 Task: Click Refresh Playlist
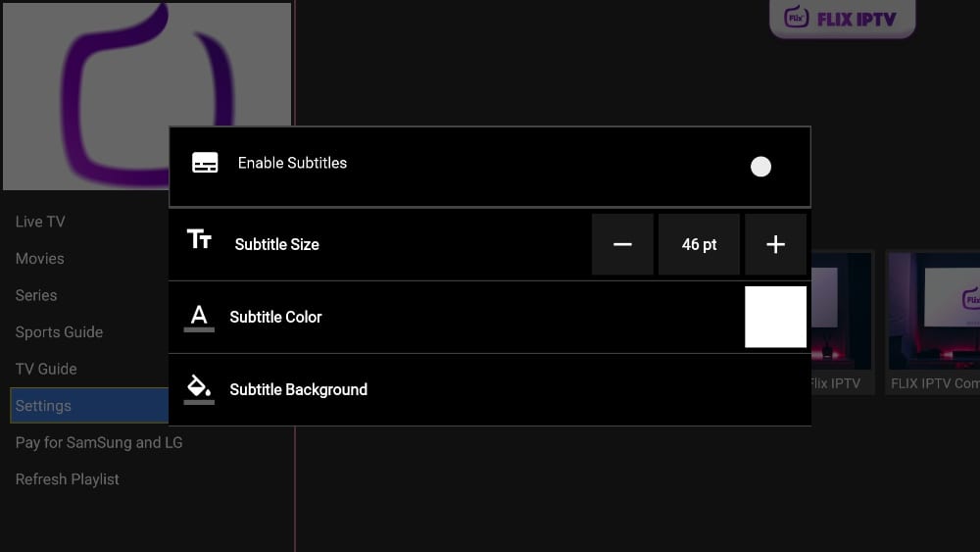pos(68,479)
